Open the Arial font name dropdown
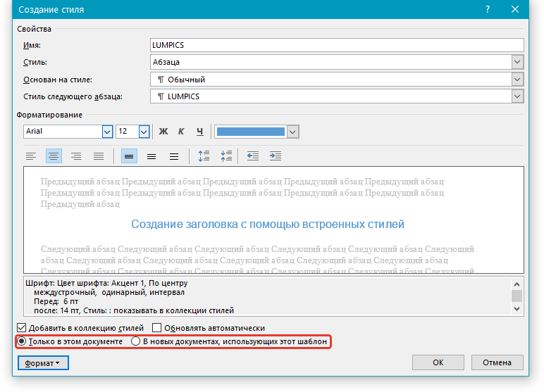The width and height of the screenshot is (544, 392). [x=107, y=132]
